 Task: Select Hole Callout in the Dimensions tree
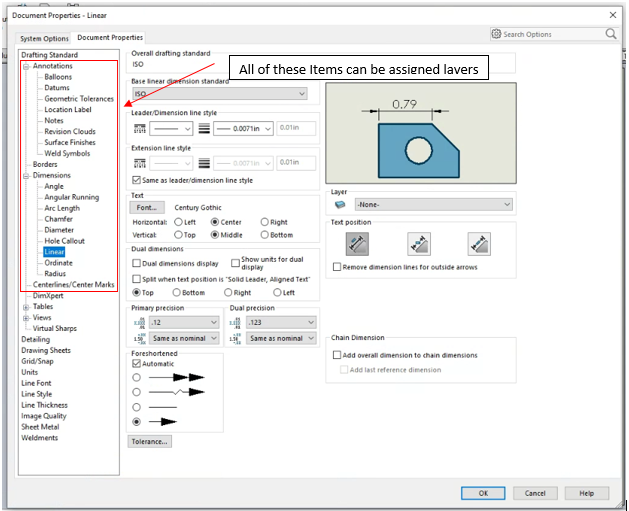(64, 241)
